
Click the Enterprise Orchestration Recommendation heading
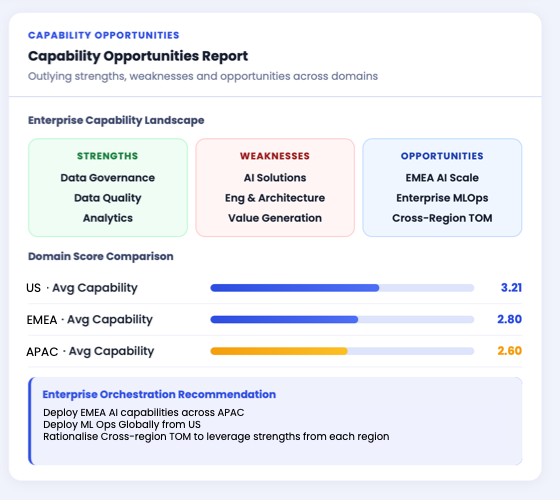click(x=159, y=394)
